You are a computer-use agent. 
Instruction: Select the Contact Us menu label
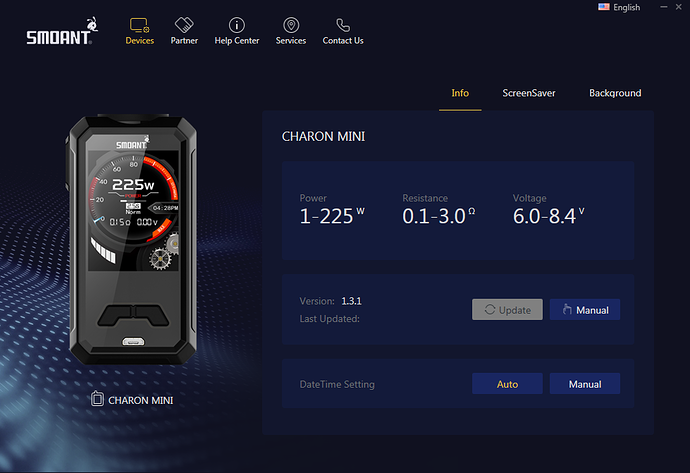click(343, 40)
